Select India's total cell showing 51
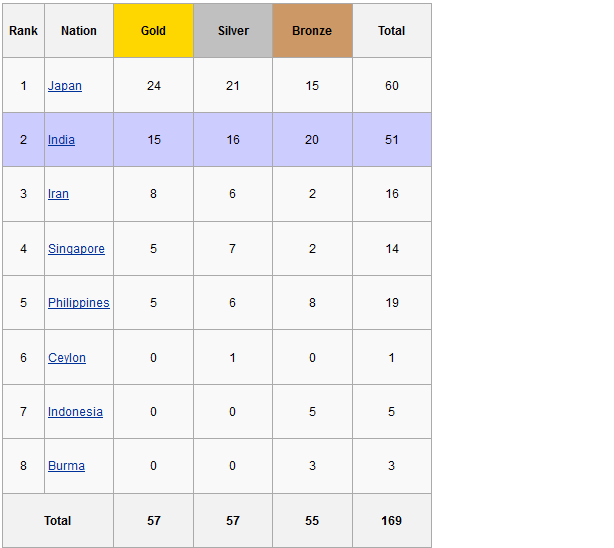Viewport: 614px width, 548px height. tap(392, 140)
